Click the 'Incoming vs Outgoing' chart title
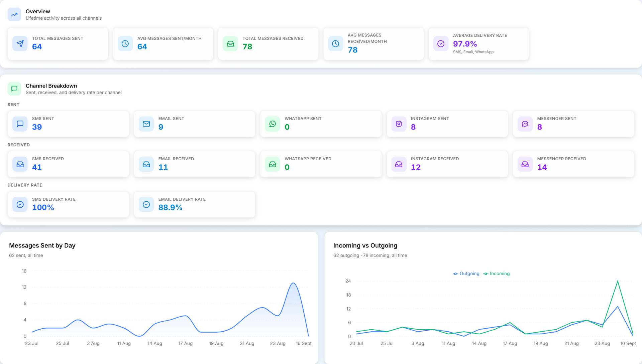This screenshot has width=642, height=364. coord(365,245)
